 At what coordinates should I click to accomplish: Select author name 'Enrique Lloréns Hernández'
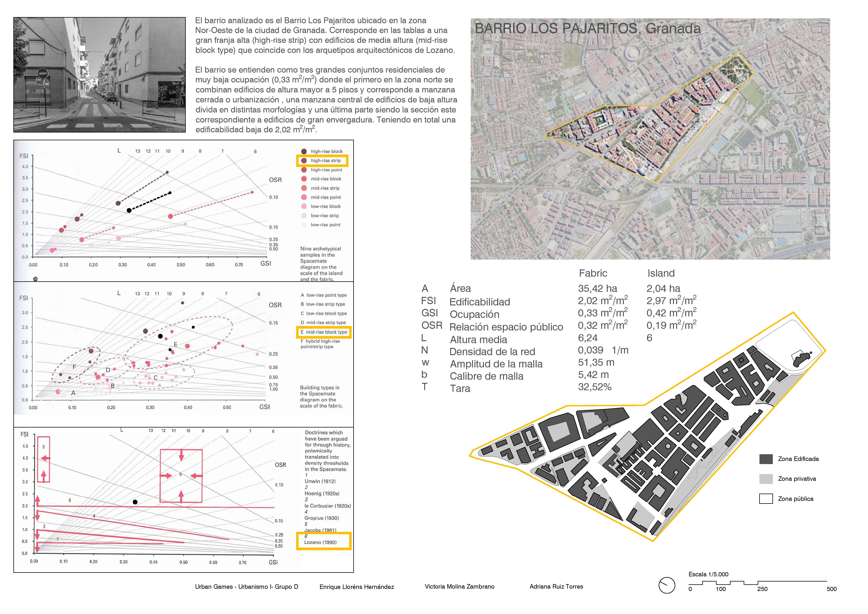(356, 587)
